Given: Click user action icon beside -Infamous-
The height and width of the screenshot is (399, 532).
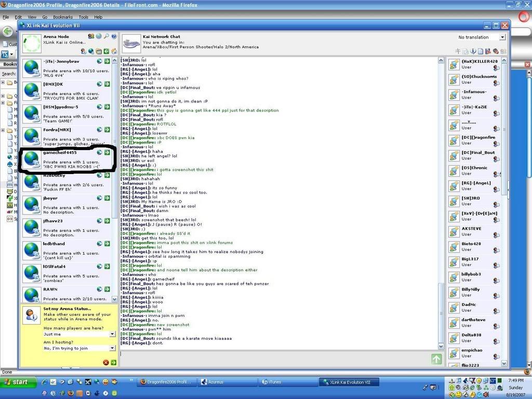Looking at the screenshot, I should [496, 98].
